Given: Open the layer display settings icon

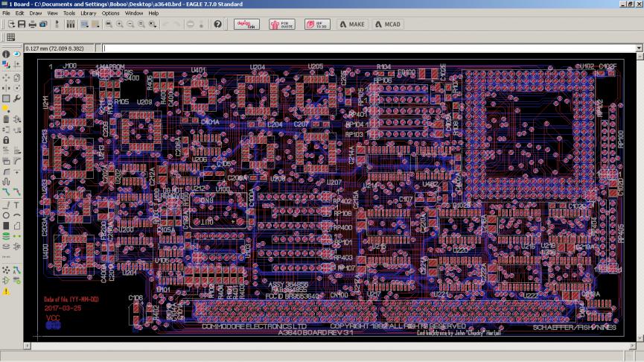Looking at the screenshot, I should point(71,25).
